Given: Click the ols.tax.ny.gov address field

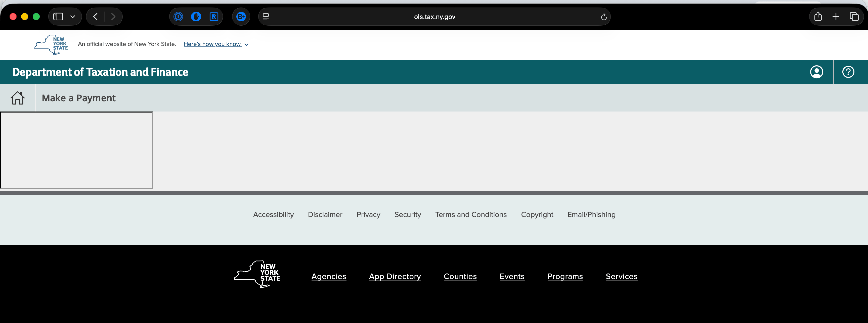Looking at the screenshot, I should (x=434, y=17).
